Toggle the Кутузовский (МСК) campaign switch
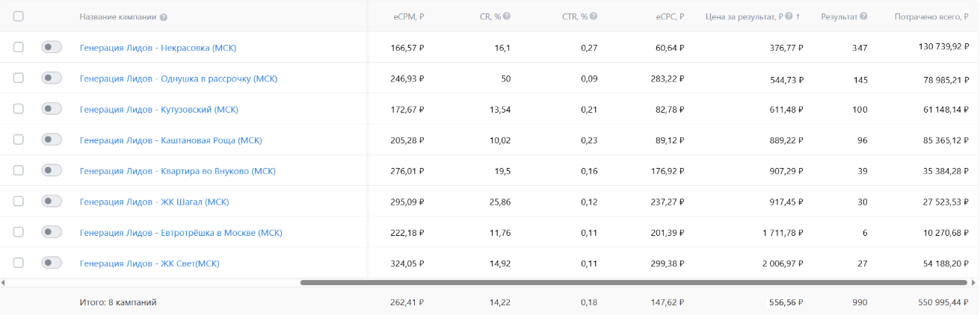Image resolution: width=980 pixels, height=315 pixels. 52,109
